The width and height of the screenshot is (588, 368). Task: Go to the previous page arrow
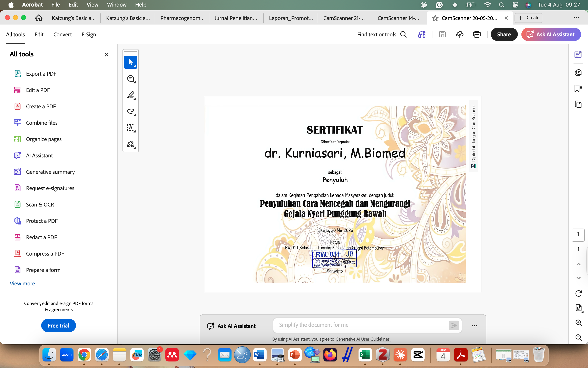click(579, 264)
